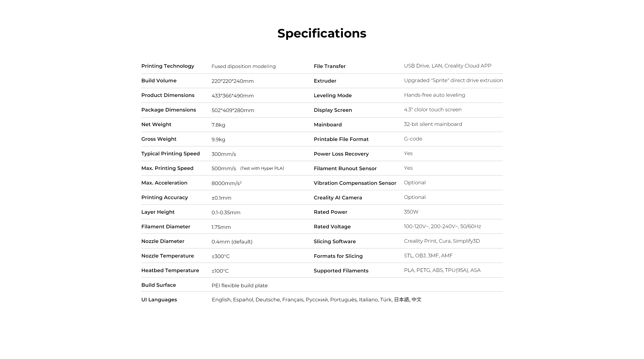
Task: Click the Upgraded Sprite direct drive extrusion text
Action: click(x=453, y=80)
